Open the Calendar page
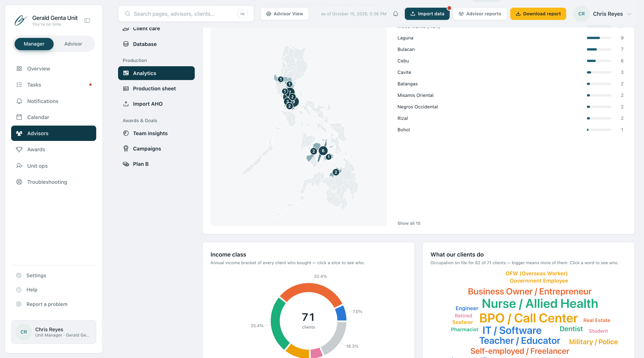The image size is (644, 358). [x=53, y=117]
